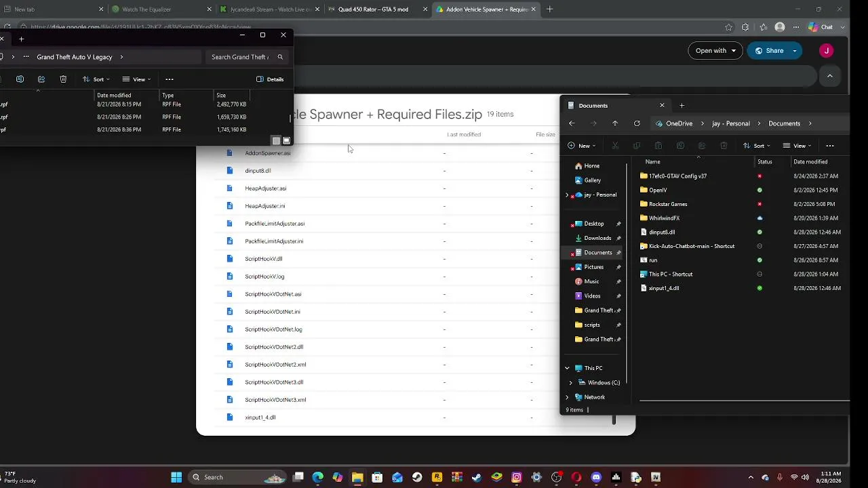Screen dimensions: 868x488
Task: Toggle the Details pane in GTA V Legacy window
Action: [271, 79]
